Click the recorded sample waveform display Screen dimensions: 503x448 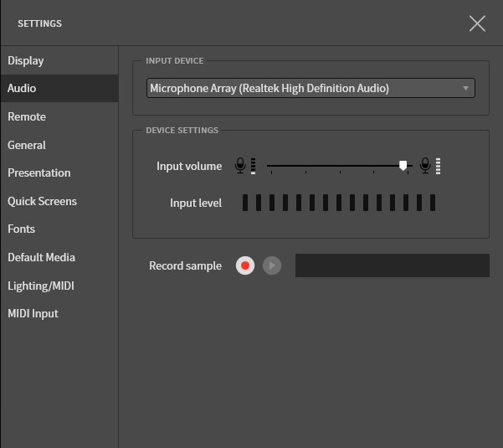pyautogui.click(x=393, y=265)
